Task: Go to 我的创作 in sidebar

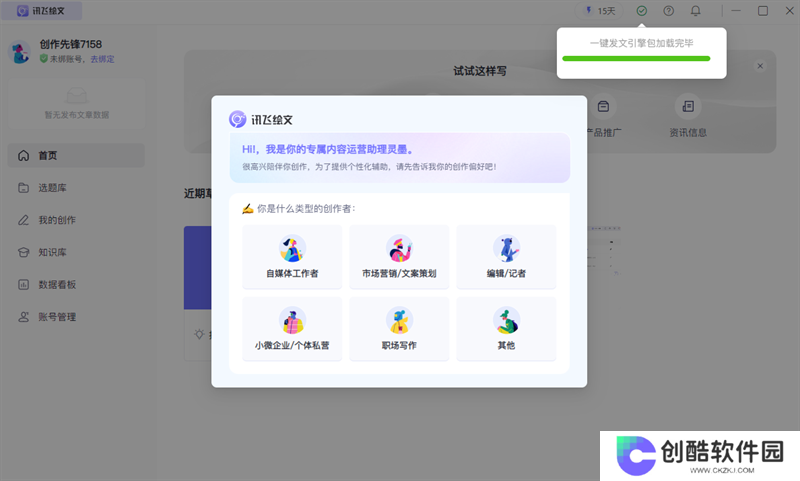Action: (76, 220)
